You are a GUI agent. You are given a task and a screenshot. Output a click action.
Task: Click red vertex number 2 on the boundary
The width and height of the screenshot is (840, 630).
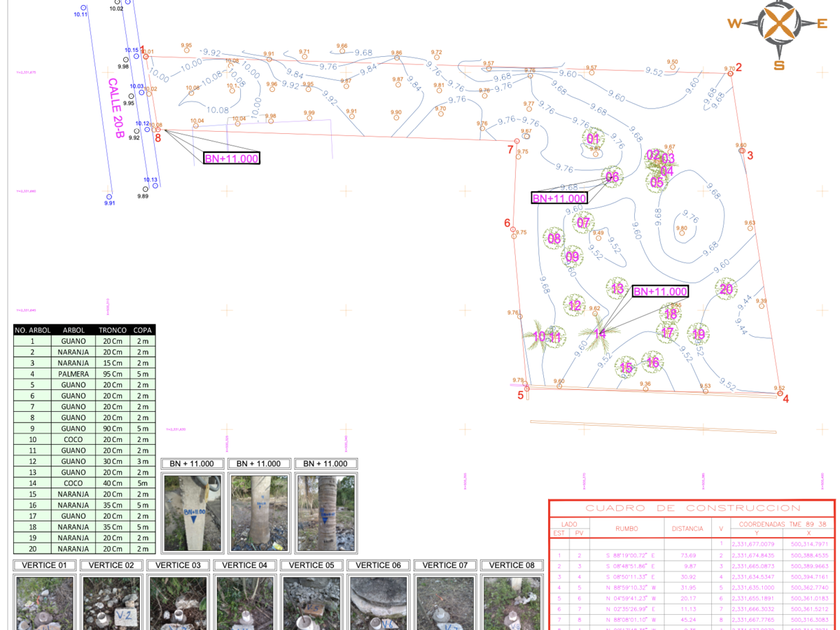[x=739, y=67]
